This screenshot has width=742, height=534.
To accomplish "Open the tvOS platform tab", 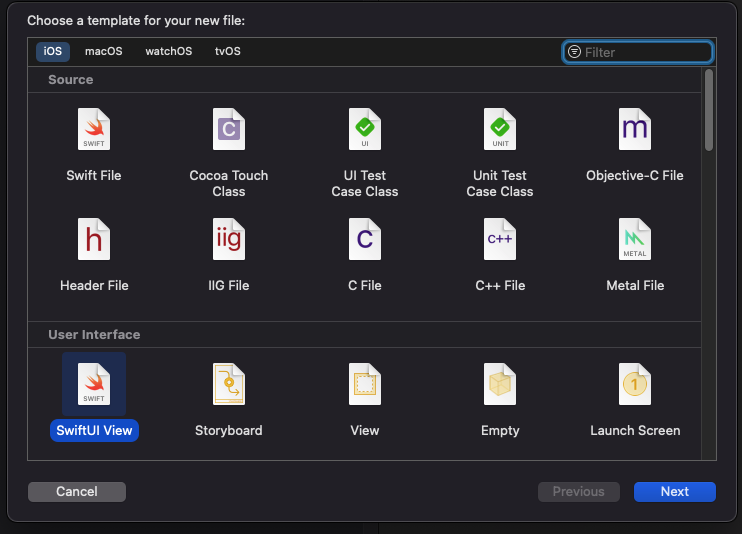I will 228,51.
